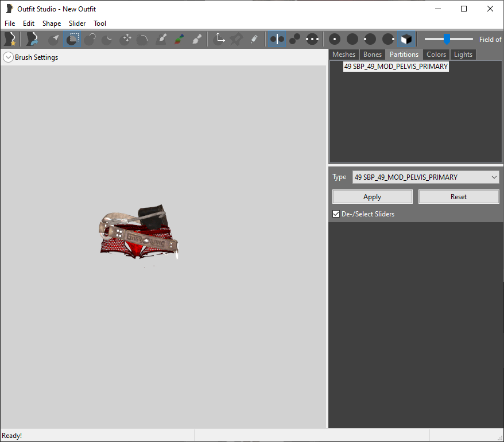Click the Outfit Studio title bar icon
The width and height of the screenshot is (504, 442).
(x=10, y=9)
